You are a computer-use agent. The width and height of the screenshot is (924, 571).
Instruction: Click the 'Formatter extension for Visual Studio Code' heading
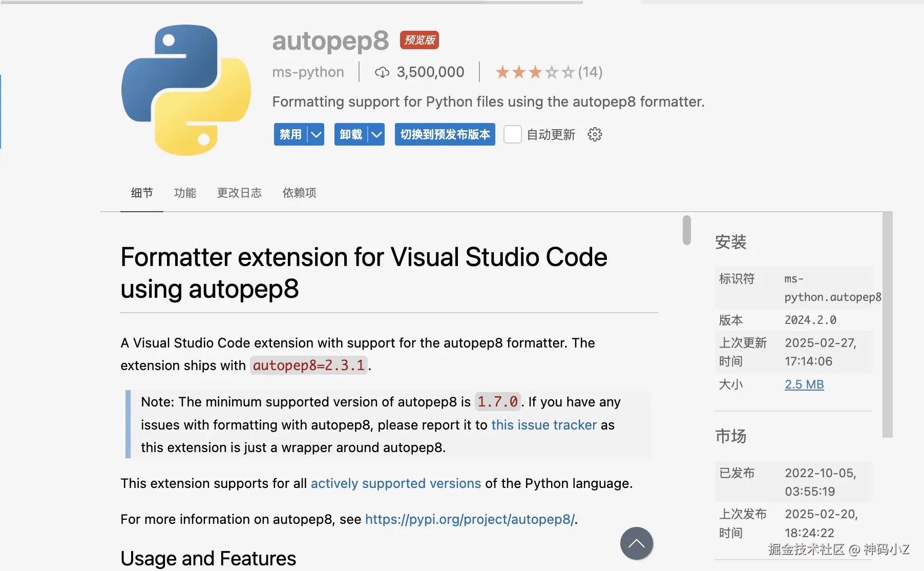tap(364, 273)
